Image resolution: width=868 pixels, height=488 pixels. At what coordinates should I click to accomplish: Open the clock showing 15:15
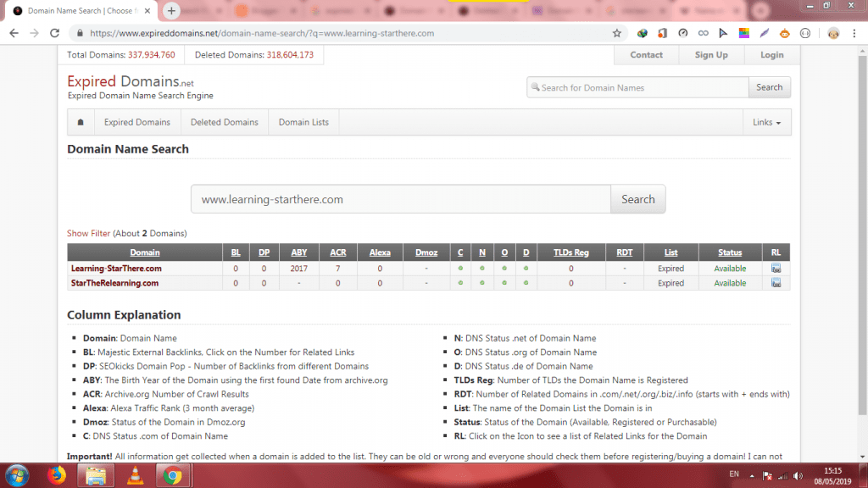pos(832,476)
